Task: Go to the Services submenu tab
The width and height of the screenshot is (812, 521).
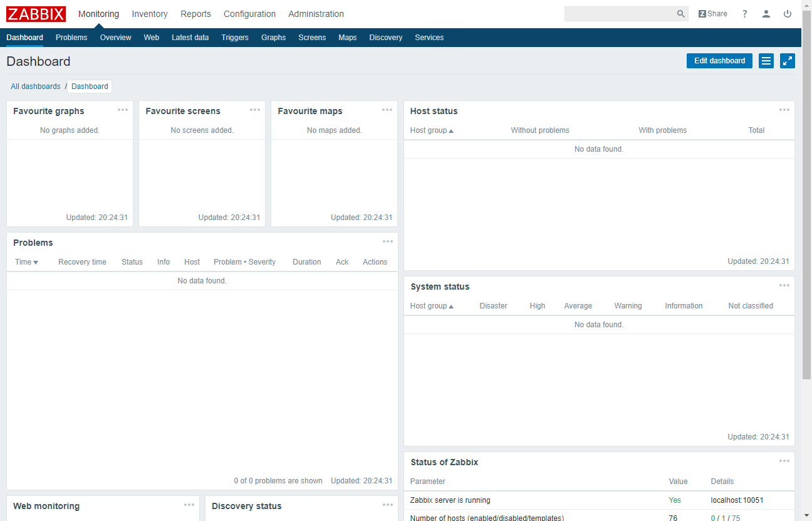Action: coord(429,38)
